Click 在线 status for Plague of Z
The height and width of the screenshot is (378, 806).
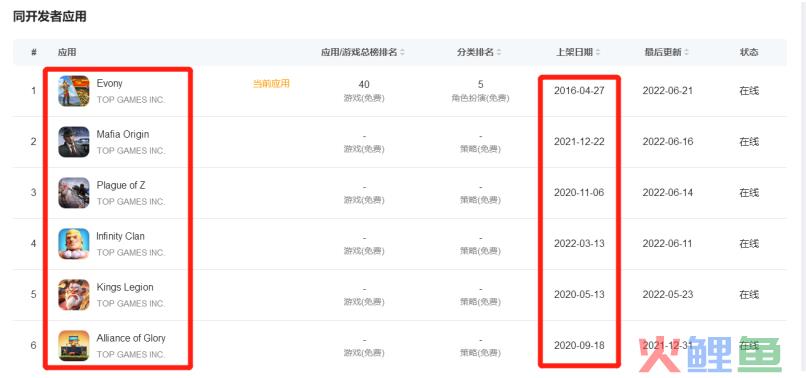tap(749, 192)
